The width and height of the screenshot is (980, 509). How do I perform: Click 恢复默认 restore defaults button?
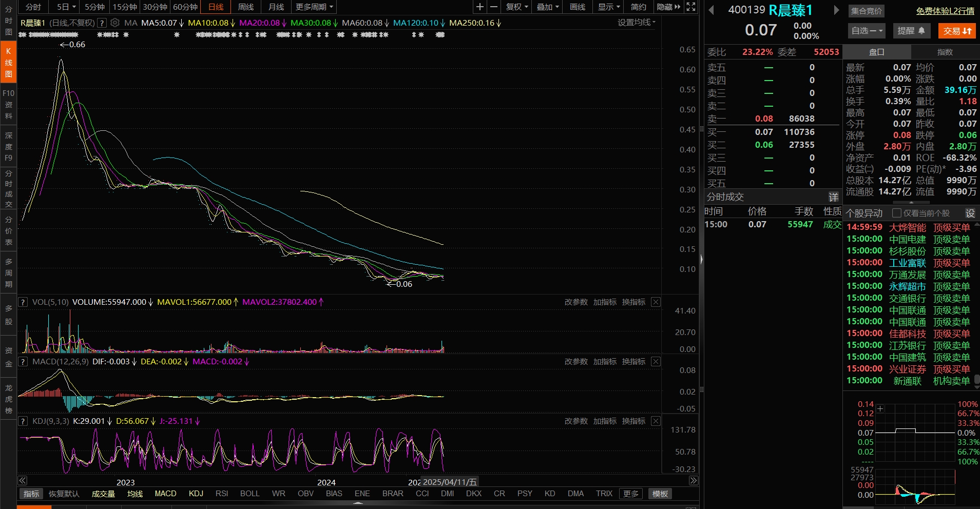(64, 494)
